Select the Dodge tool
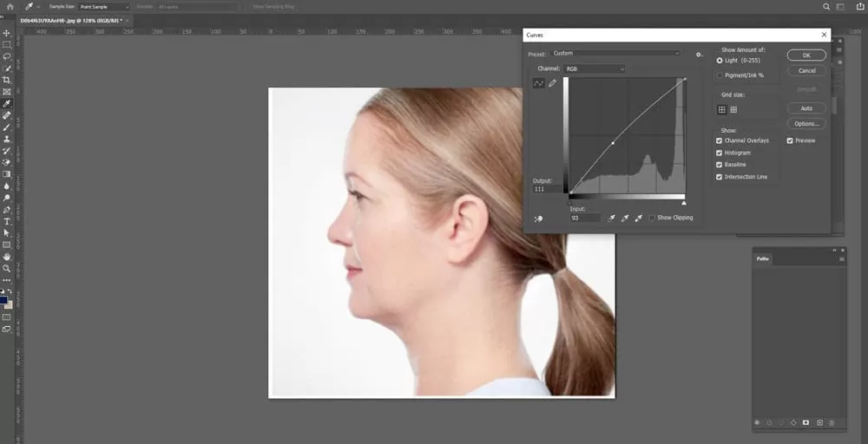 tap(7, 198)
